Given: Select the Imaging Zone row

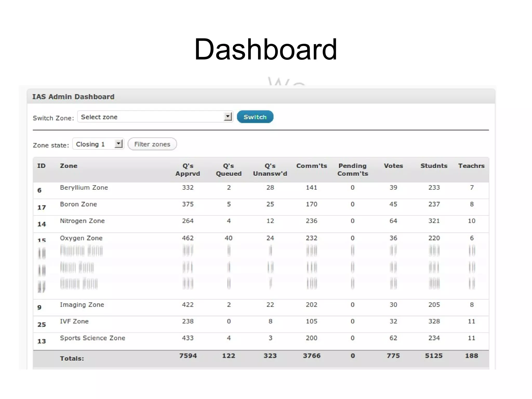Looking at the screenshot, I should (x=82, y=305).
